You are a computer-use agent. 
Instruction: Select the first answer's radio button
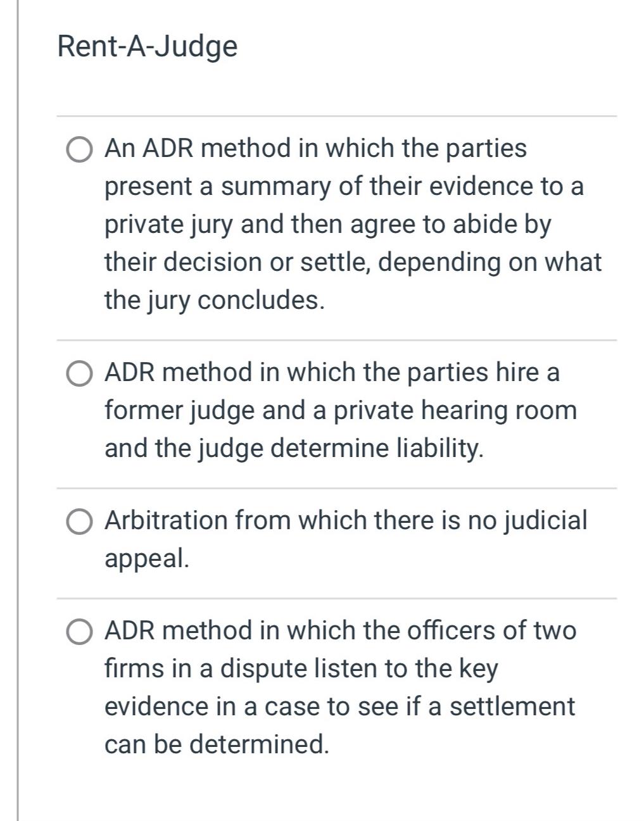pyautogui.click(x=79, y=150)
